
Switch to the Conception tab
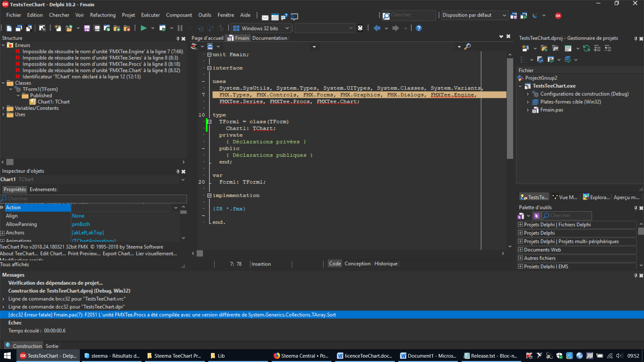pos(357,263)
